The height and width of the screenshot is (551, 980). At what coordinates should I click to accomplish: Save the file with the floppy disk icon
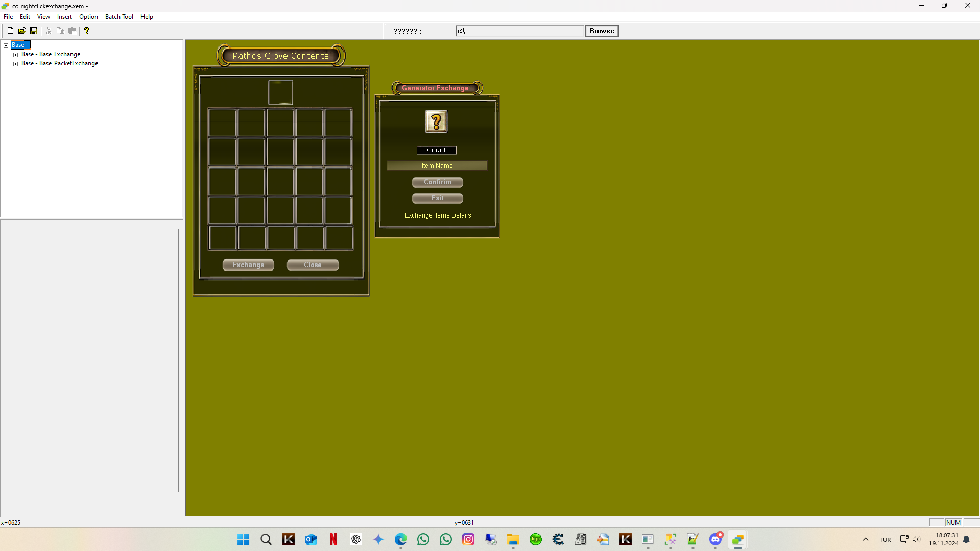click(34, 30)
